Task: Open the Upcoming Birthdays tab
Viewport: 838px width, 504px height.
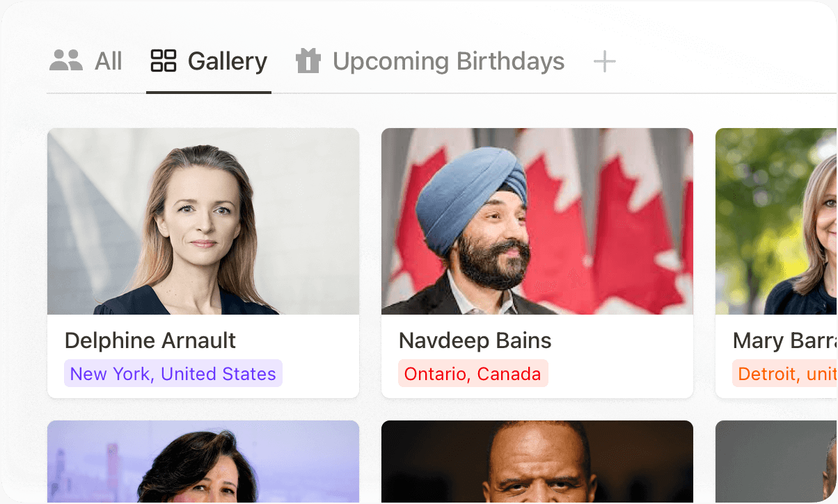Action: point(448,61)
